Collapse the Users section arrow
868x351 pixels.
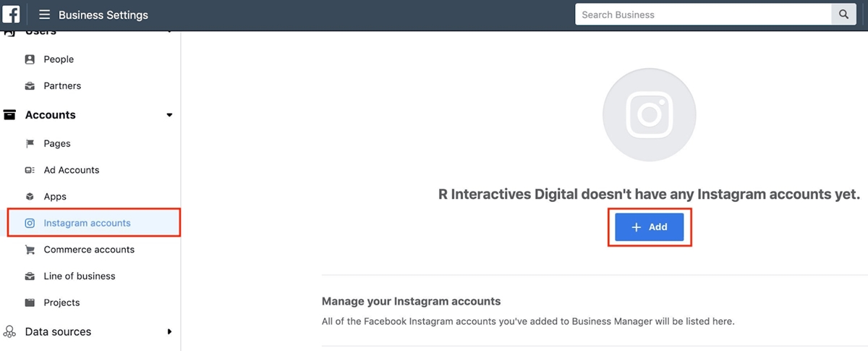169,31
